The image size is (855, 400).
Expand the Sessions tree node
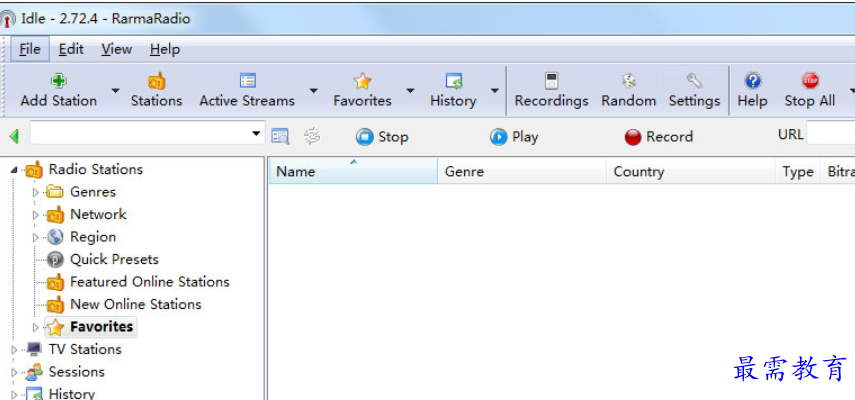click(x=14, y=372)
